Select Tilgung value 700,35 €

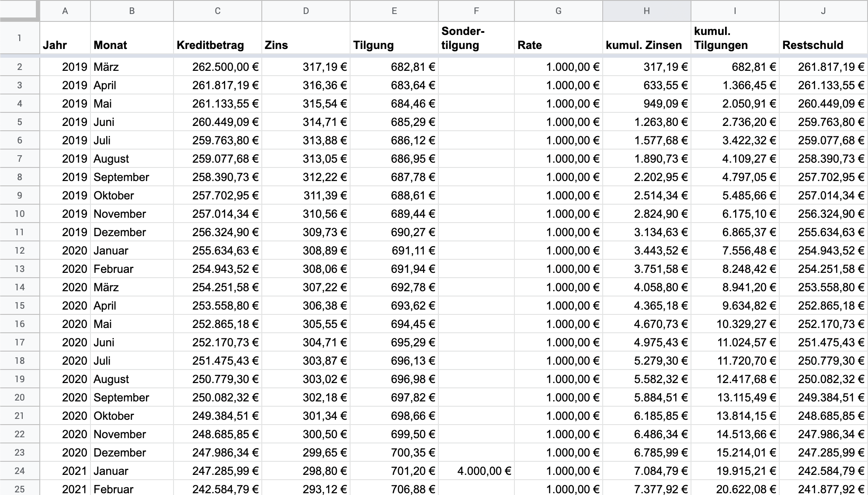(x=394, y=453)
